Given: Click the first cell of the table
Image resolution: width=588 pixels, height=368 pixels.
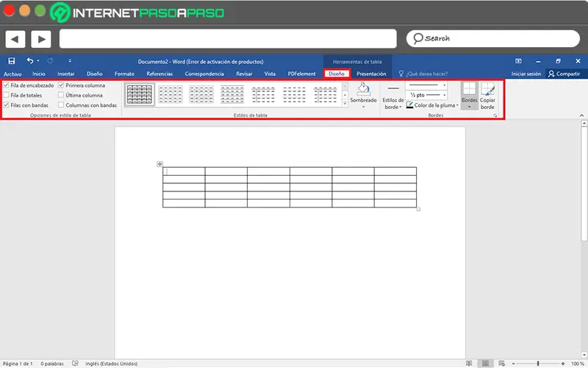Looking at the screenshot, I should coord(184,171).
